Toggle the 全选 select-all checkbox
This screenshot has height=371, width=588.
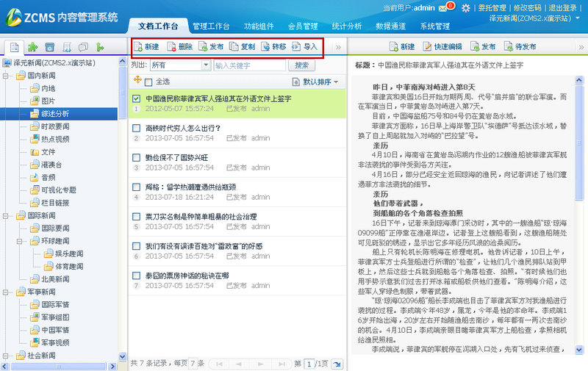(148, 82)
